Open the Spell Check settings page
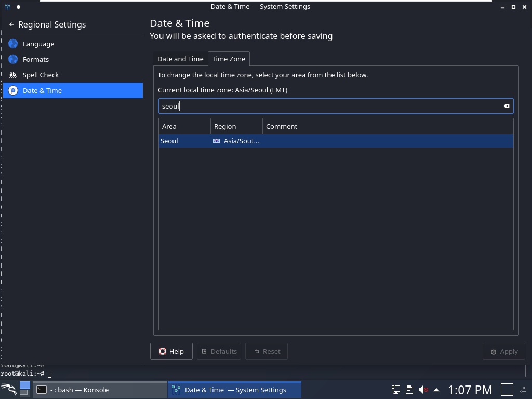 coord(73,75)
